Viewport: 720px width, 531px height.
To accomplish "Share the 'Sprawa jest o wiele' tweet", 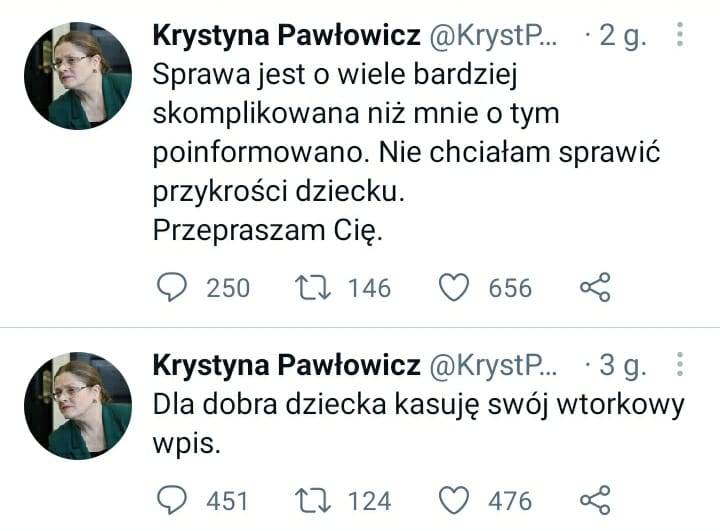I will [x=594, y=289].
